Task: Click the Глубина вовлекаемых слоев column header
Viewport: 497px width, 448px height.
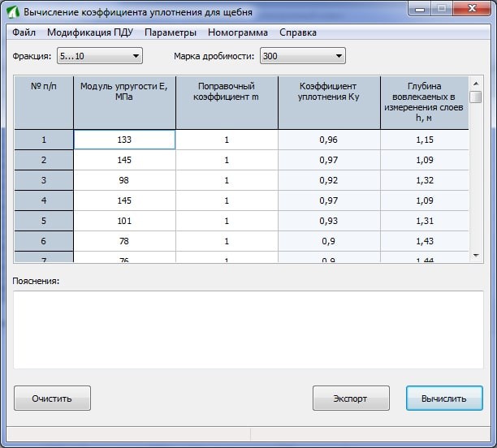Action: [x=425, y=102]
